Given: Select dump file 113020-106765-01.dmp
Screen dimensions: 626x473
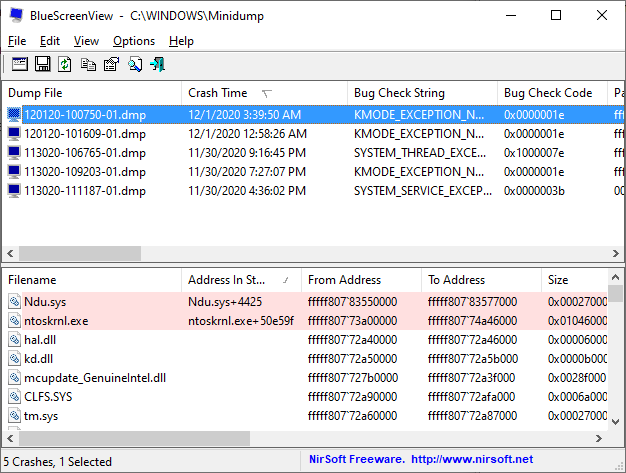Looking at the screenshot, I should pos(85,152).
